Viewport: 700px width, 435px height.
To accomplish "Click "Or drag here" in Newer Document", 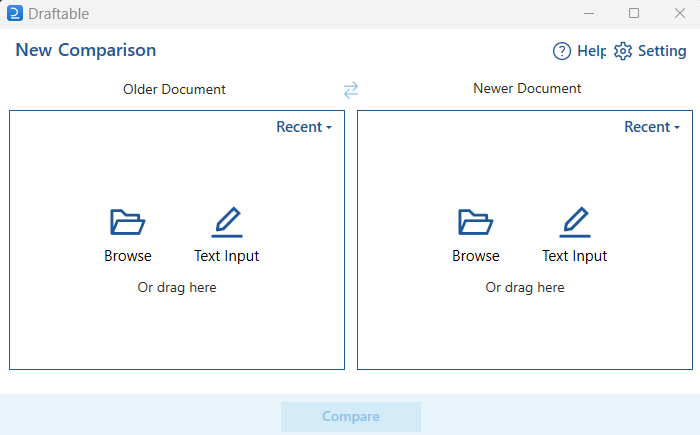I will [525, 288].
